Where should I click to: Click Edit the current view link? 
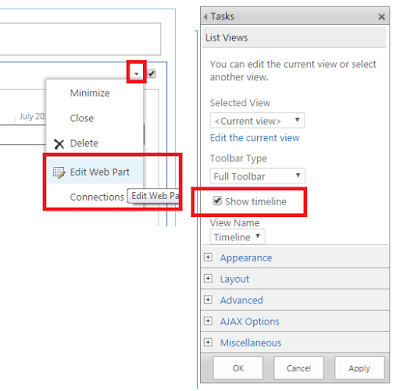pyautogui.click(x=255, y=138)
